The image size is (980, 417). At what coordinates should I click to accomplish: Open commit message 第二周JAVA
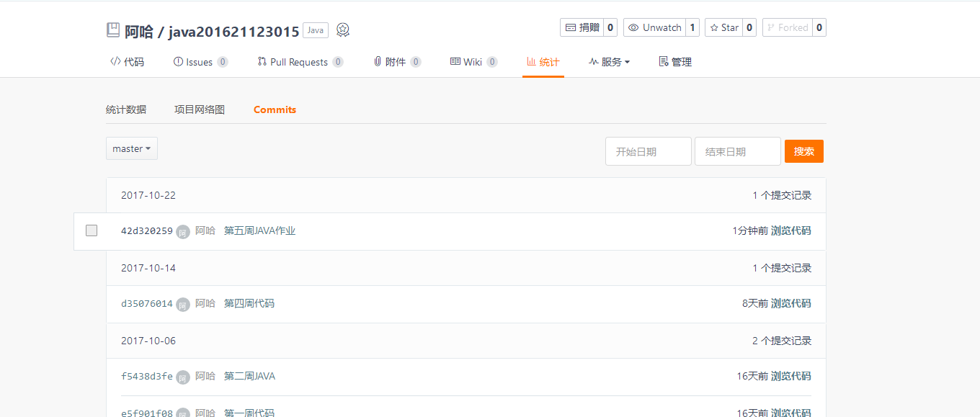click(249, 377)
